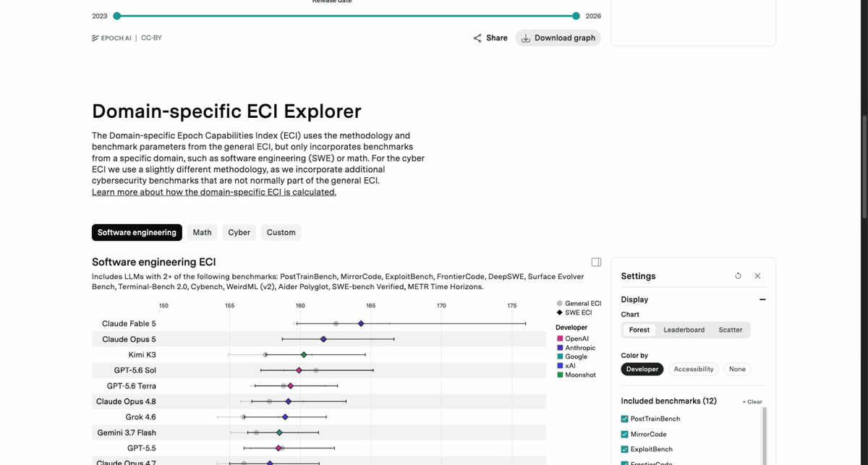Click Claude Fable 5 gray General ECI dot
Image resolution: width=868 pixels, height=465 pixels.
(336, 323)
